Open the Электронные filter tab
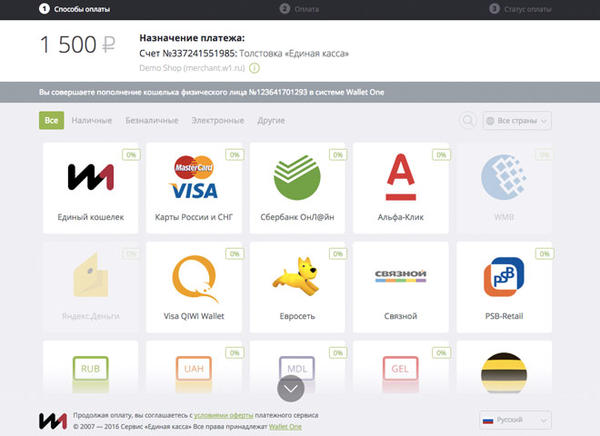This screenshot has width=600, height=436. (x=217, y=121)
